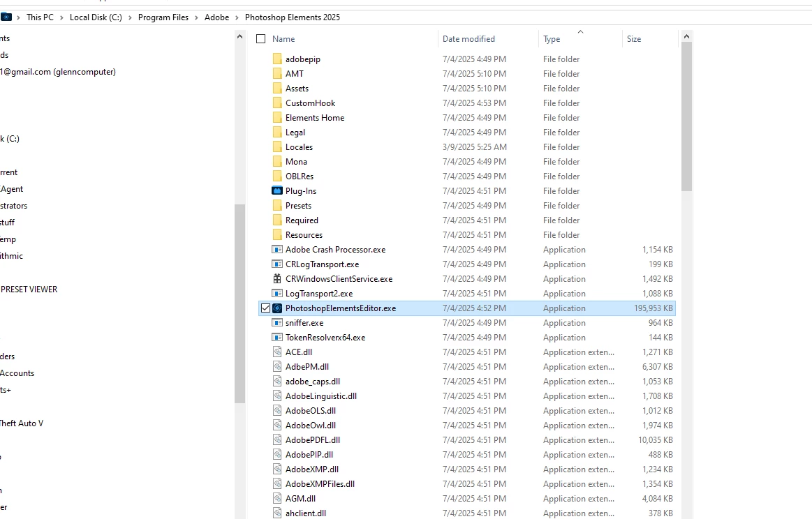This screenshot has height=519, width=812.
Task: Click the CustomHook folder icon
Action: pyautogui.click(x=277, y=103)
